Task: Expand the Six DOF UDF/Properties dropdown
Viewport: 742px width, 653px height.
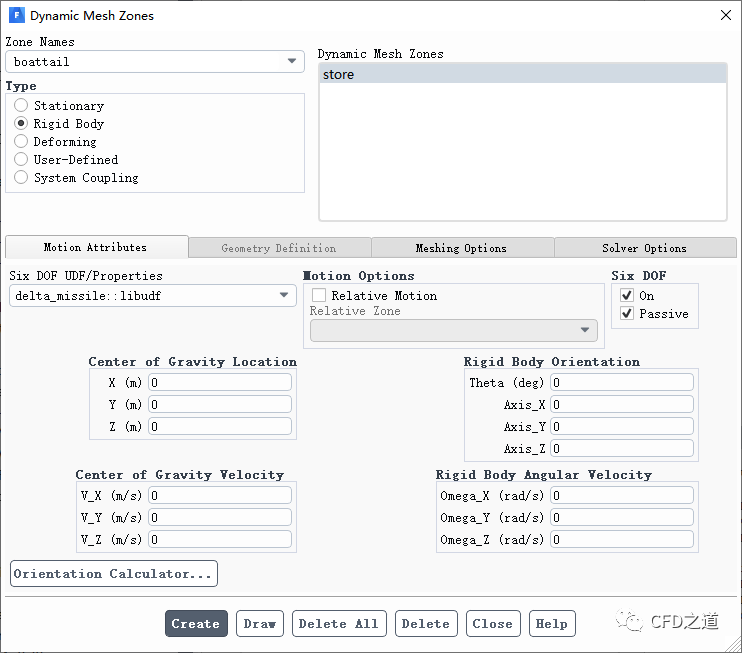Action: click(153, 295)
